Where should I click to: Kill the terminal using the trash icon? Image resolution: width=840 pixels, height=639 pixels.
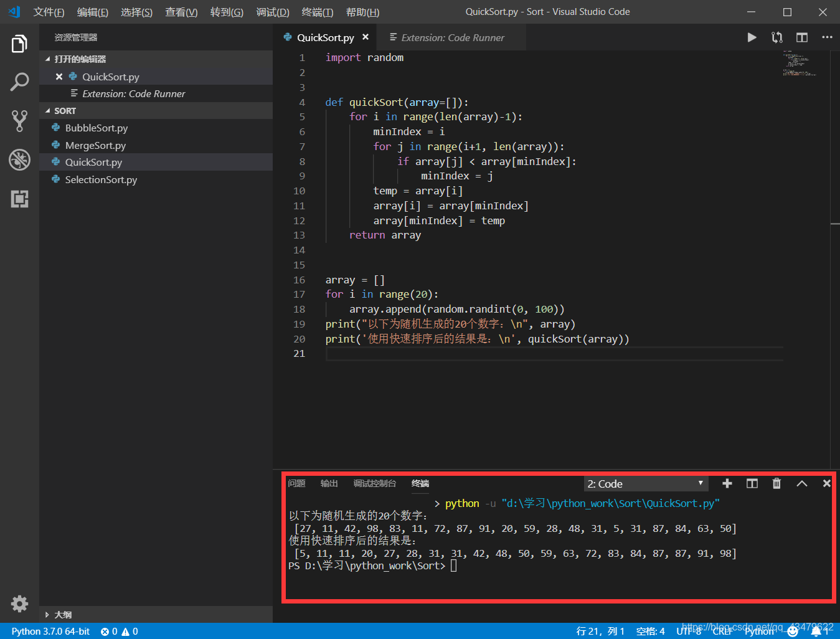coord(776,483)
